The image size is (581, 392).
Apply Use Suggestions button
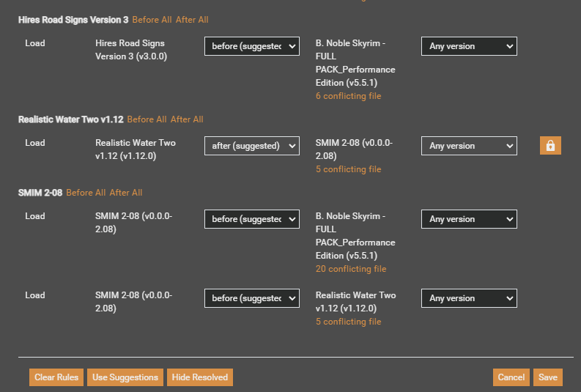(125, 377)
